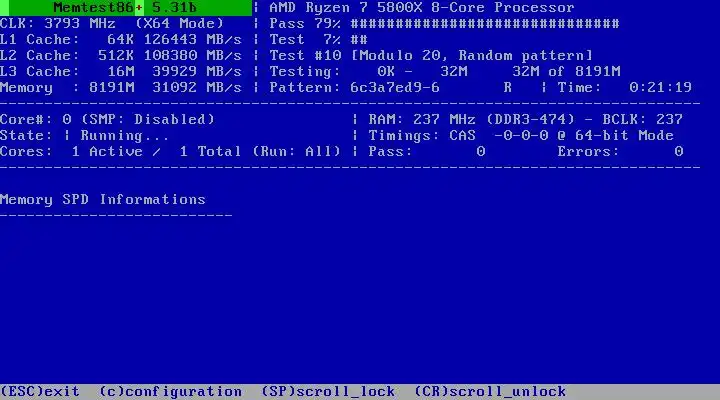Click the Memtest86+ 5.31b title banner

click(125, 8)
